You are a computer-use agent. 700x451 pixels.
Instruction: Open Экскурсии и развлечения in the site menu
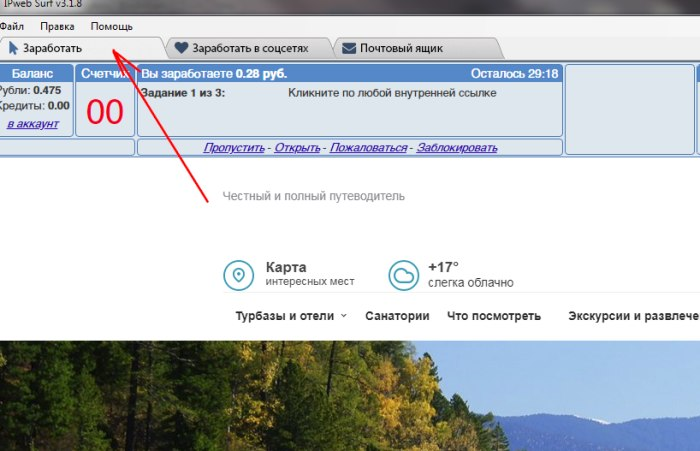point(633,316)
